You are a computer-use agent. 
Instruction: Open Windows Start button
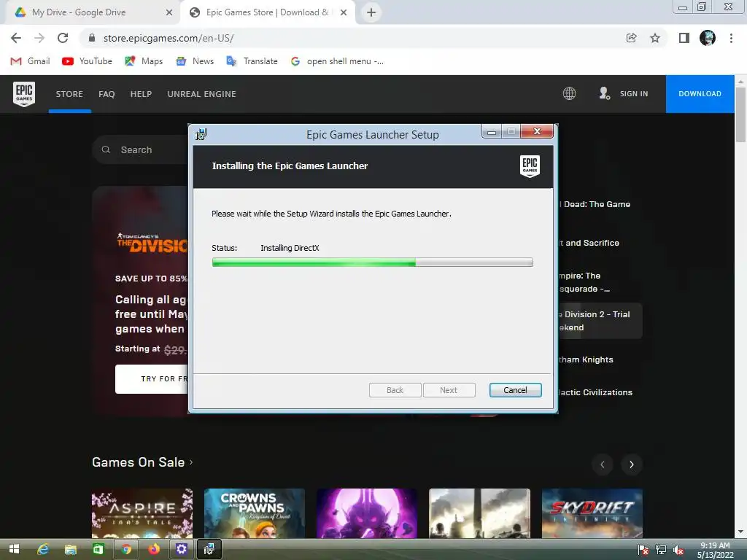(x=14, y=550)
